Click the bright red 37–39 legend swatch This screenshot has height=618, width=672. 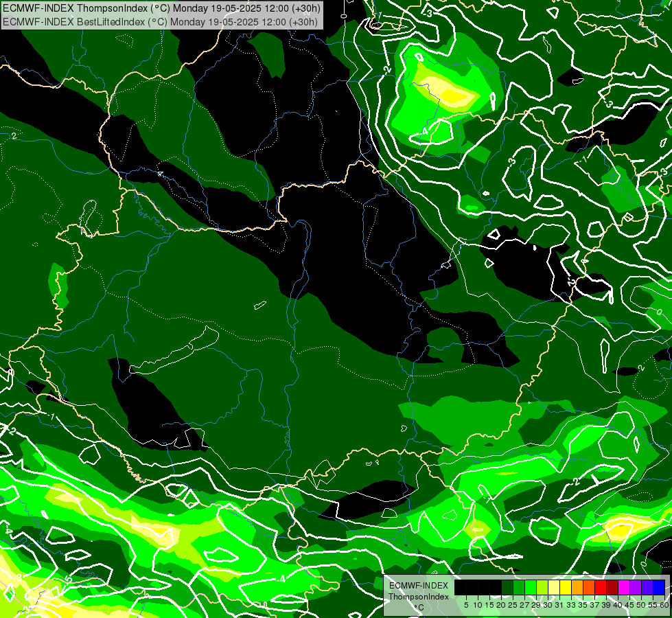[601, 587]
